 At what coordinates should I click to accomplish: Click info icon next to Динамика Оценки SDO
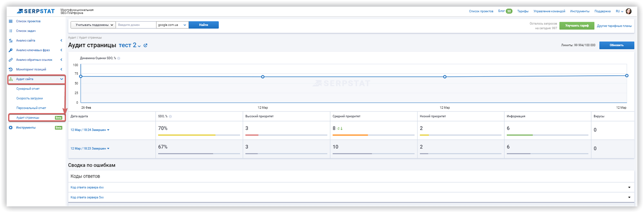pos(118,58)
